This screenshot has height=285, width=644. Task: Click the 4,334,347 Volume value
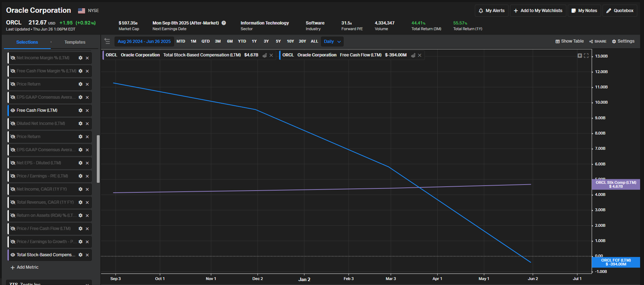[x=385, y=23]
